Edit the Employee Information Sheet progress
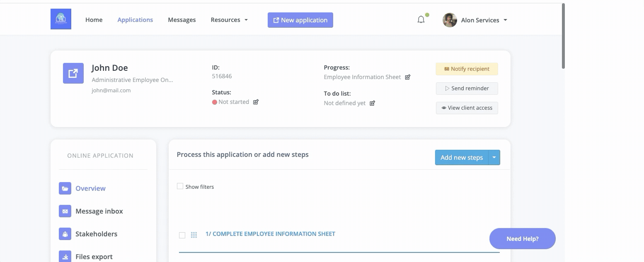The height and width of the screenshot is (262, 644). click(408, 77)
